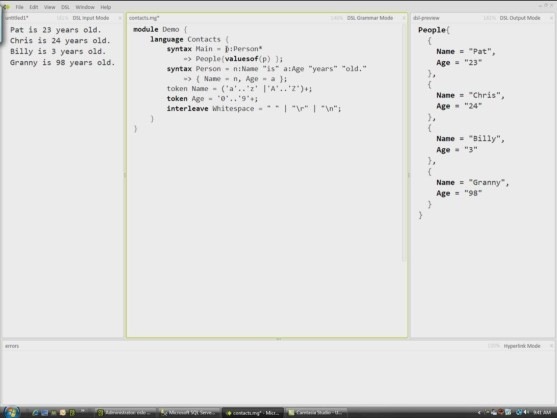Launch Internet Explorer from quick launch

click(x=35, y=412)
